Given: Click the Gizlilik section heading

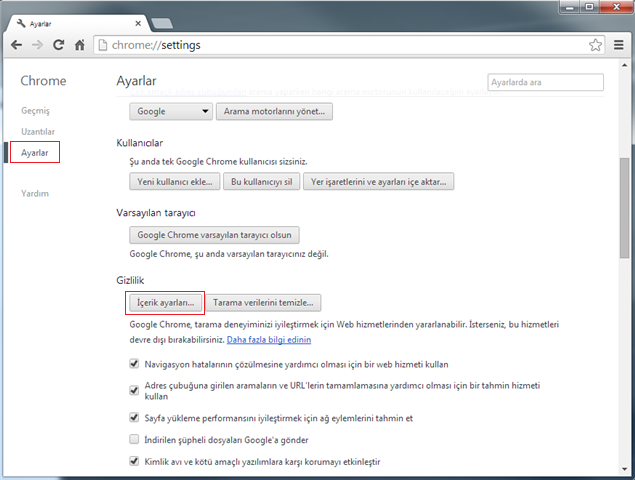Looking at the screenshot, I should point(130,280).
